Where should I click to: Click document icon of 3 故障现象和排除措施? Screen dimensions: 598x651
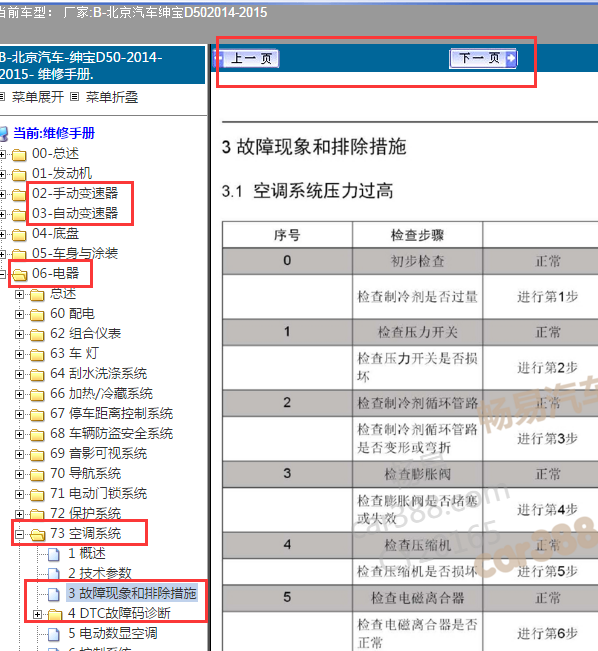54,594
